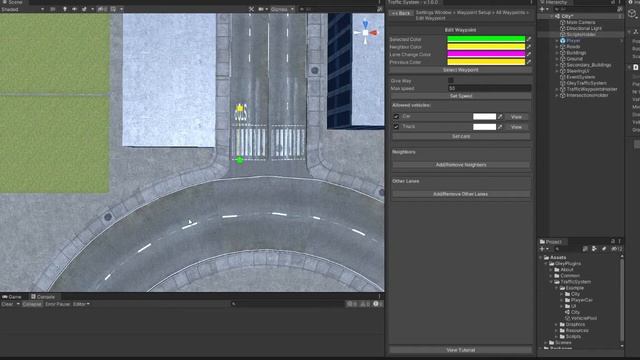Open the scene tools (crossed wrench) settings
The image size is (640, 360).
(x=251, y=9)
